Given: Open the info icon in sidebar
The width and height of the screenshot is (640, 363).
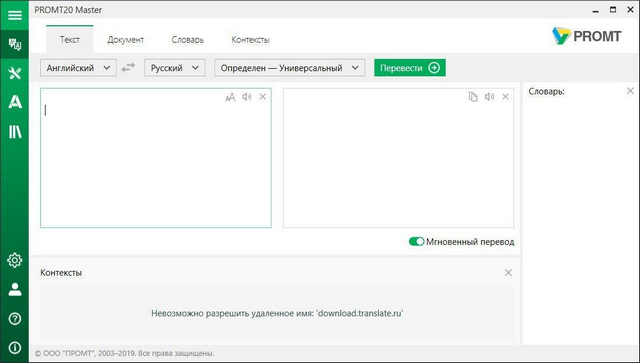Looking at the screenshot, I should pyautogui.click(x=15, y=347).
